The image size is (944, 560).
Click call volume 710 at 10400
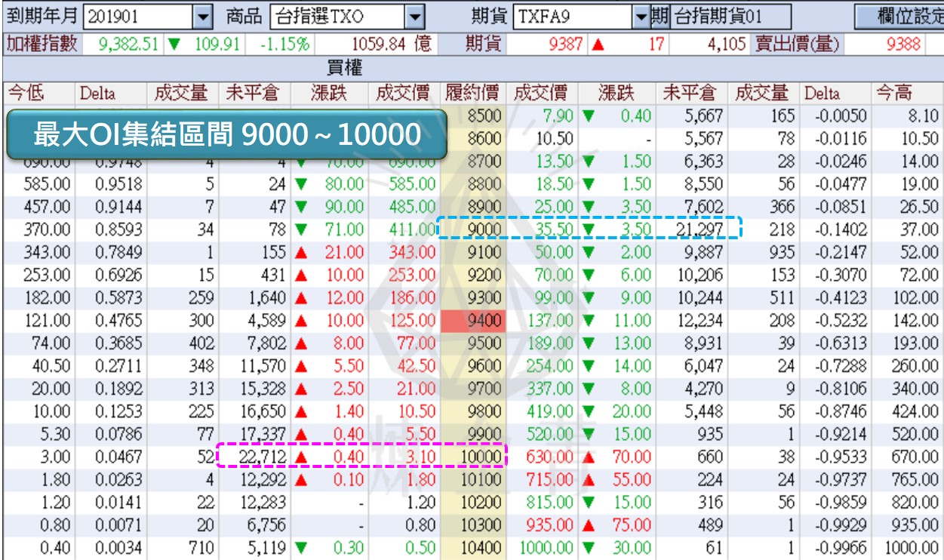pos(201,547)
